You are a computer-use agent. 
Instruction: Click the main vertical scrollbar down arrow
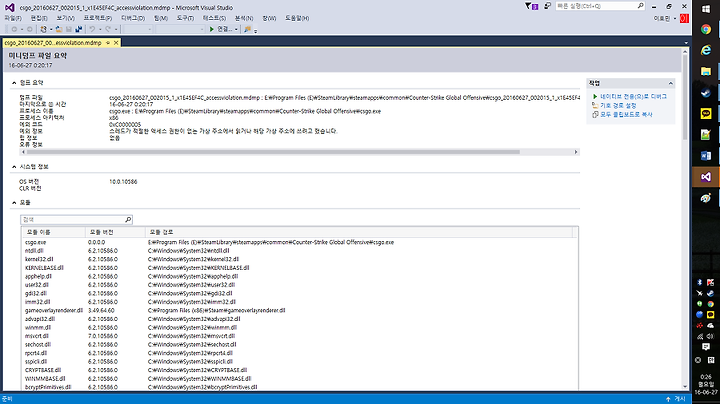click(685, 387)
